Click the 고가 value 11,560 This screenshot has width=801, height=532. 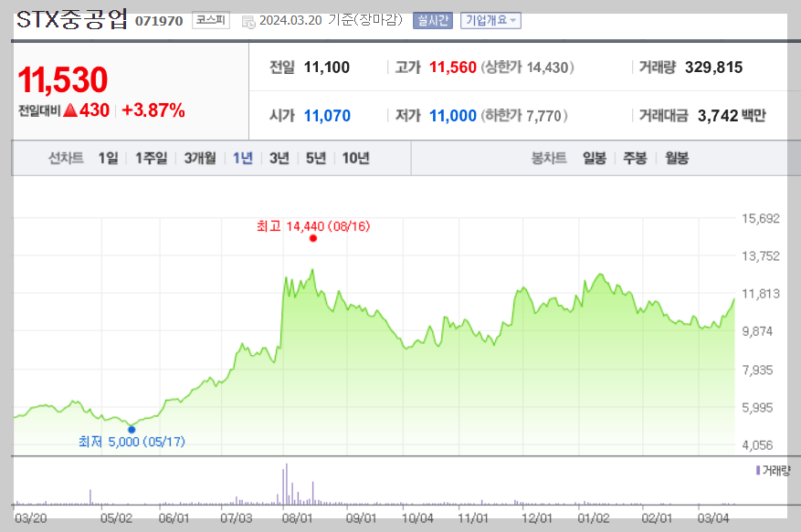point(453,68)
